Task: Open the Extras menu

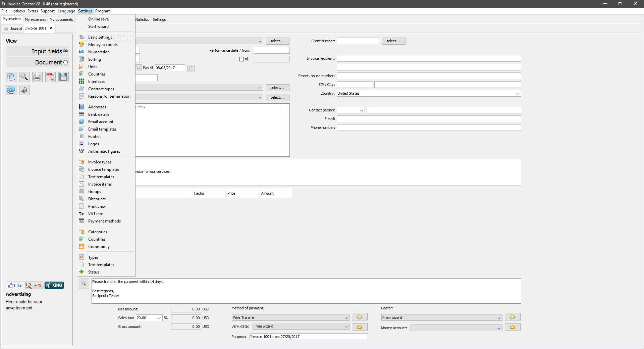Action: (x=33, y=11)
